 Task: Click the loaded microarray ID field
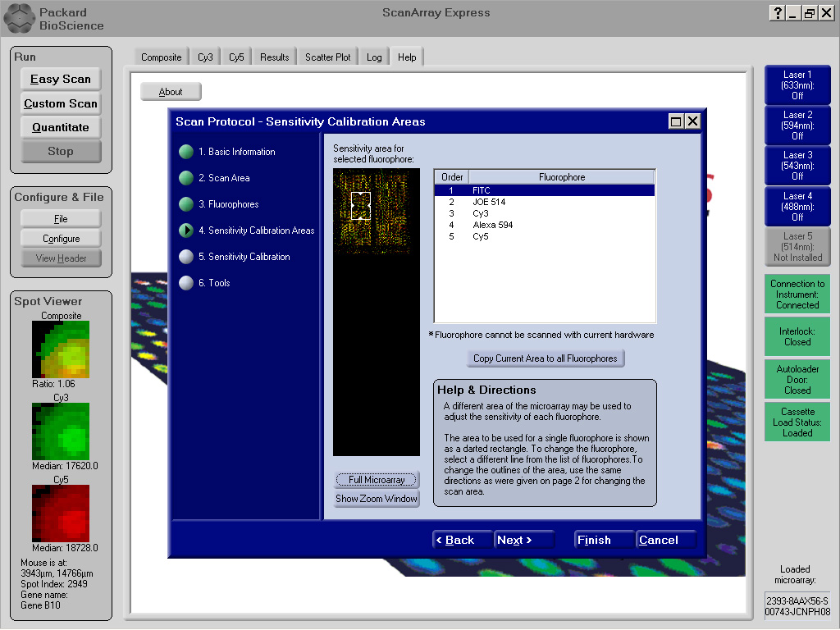click(797, 606)
